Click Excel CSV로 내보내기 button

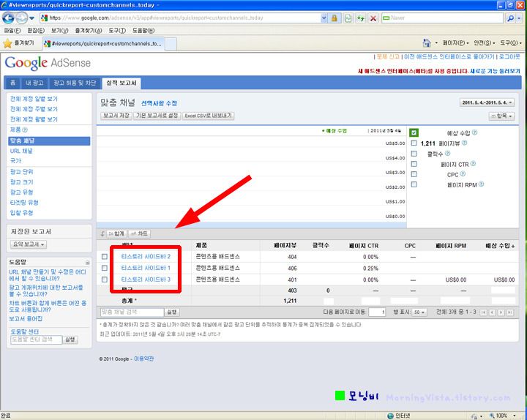pos(209,116)
